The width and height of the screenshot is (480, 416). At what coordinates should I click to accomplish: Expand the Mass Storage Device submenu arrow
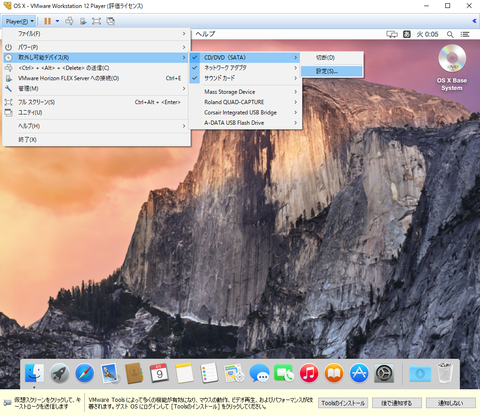point(295,92)
